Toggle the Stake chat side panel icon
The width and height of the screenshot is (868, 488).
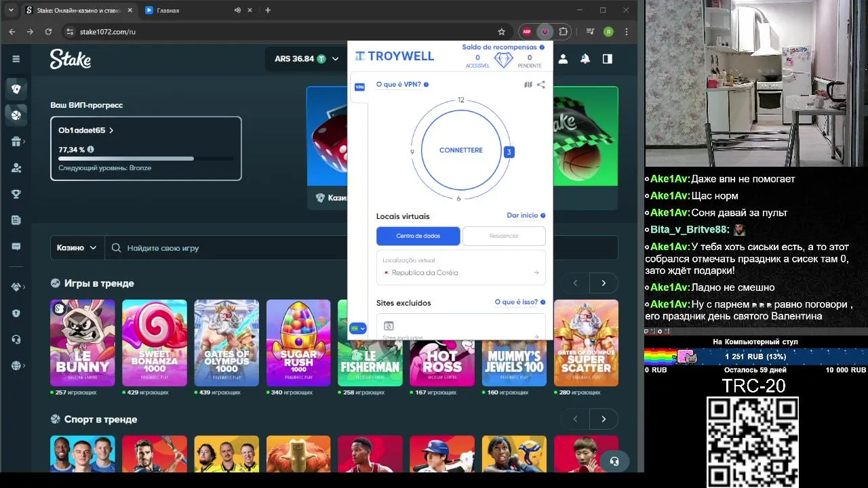point(608,59)
